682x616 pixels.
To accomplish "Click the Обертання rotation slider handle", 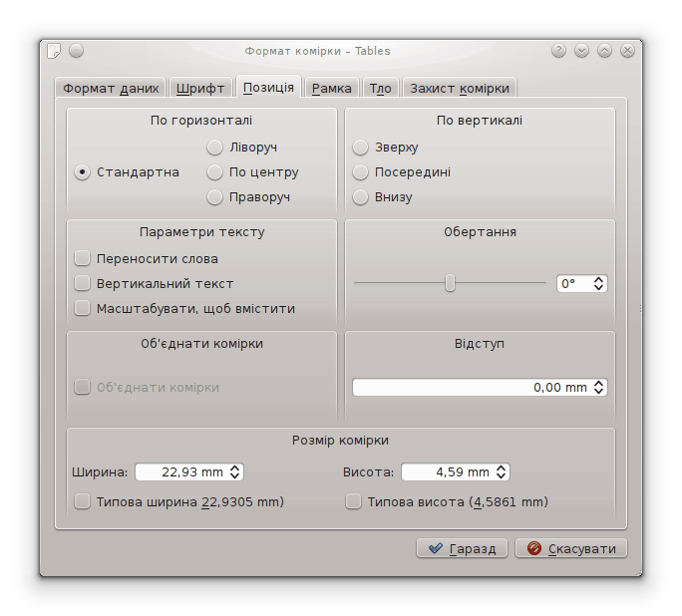I will 450,284.
